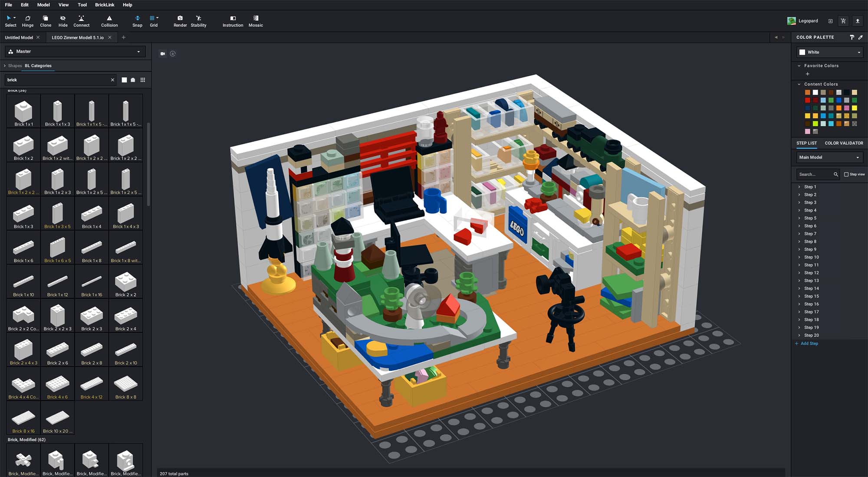Click the Legopard user profile
Image resolution: width=868 pixels, height=477 pixels.
803,21
